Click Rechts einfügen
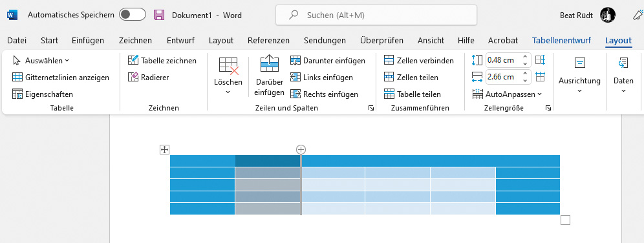The height and width of the screenshot is (243, 644). pyautogui.click(x=324, y=94)
